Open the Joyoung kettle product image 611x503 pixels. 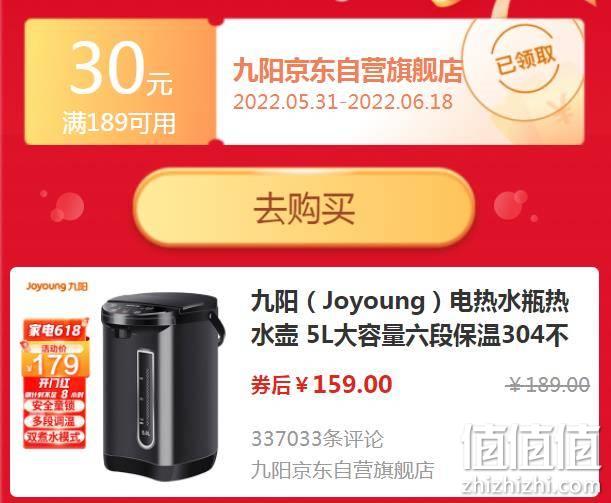(x=162, y=385)
